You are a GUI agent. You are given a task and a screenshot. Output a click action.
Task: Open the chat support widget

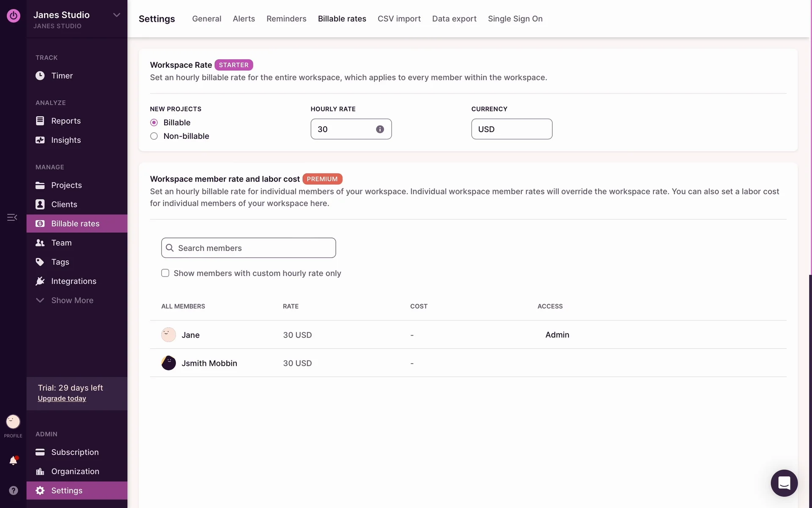point(784,483)
